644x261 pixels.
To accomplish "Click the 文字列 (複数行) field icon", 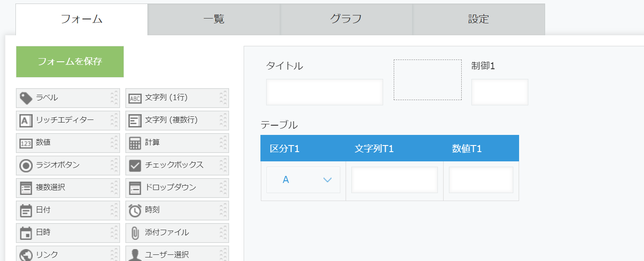I will coord(135,121).
